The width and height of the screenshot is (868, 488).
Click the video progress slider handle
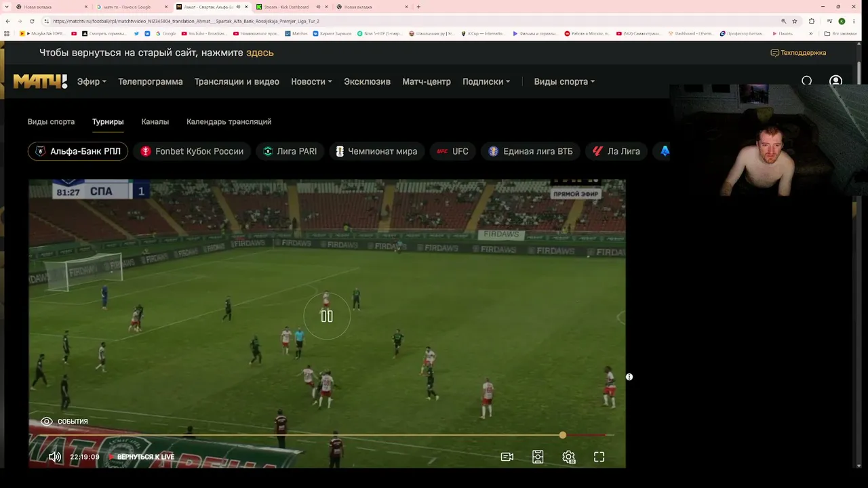coord(563,435)
